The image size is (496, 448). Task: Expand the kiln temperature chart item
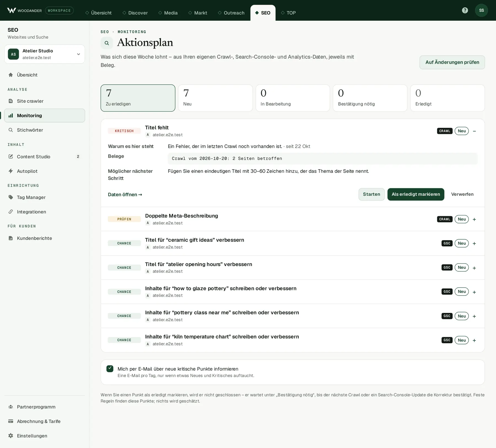click(x=474, y=340)
